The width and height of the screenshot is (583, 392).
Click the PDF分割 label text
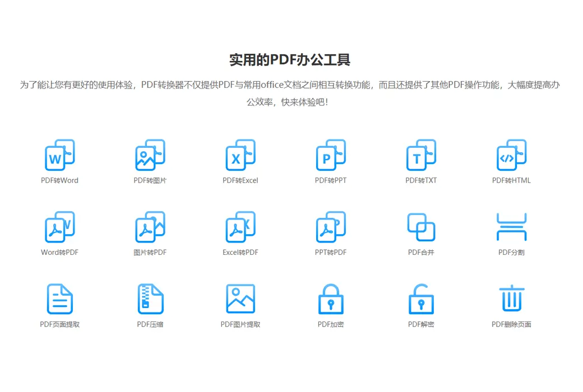[512, 253]
